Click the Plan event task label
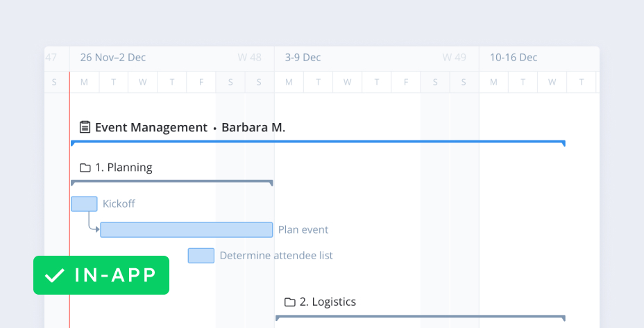Image resolution: width=644 pixels, height=328 pixels. pyautogui.click(x=303, y=230)
